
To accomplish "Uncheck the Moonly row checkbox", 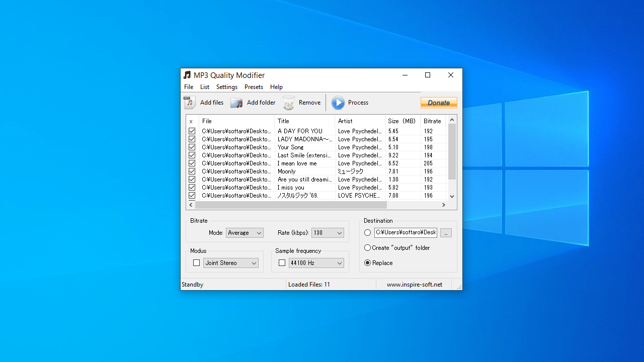I will coord(192,171).
